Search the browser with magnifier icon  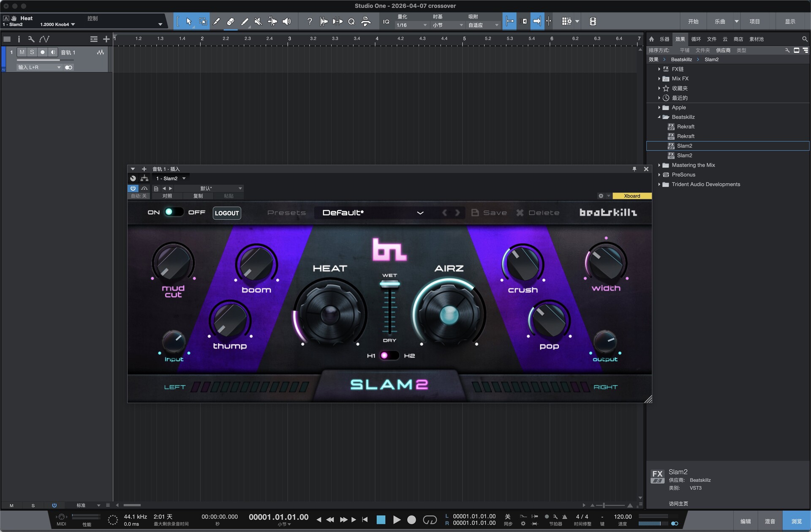(805, 39)
